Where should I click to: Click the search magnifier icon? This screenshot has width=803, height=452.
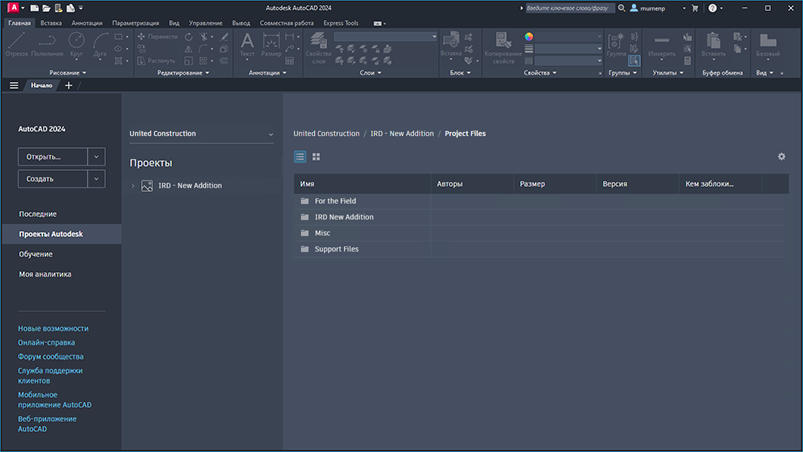[x=621, y=8]
